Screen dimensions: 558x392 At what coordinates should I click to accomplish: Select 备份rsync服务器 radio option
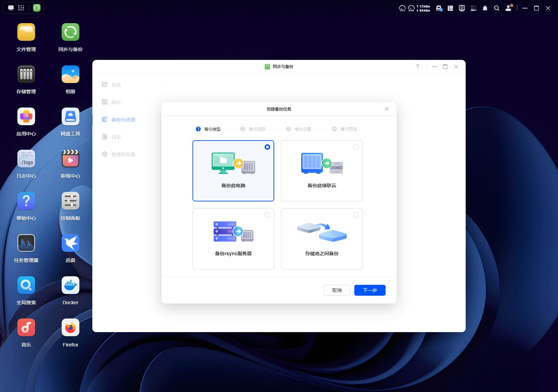(267, 215)
